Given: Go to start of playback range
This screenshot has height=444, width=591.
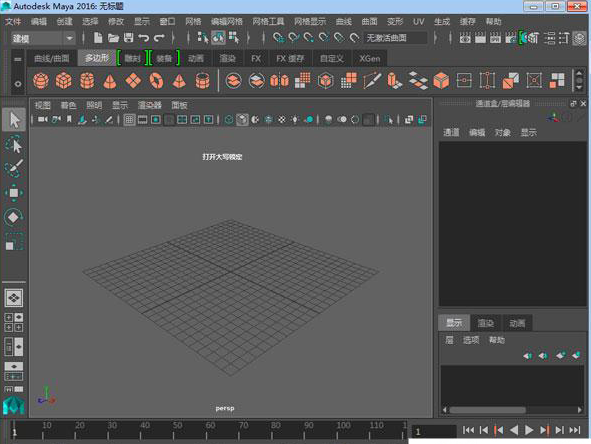Looking at the screenshot, I should (x=468, y=430).
